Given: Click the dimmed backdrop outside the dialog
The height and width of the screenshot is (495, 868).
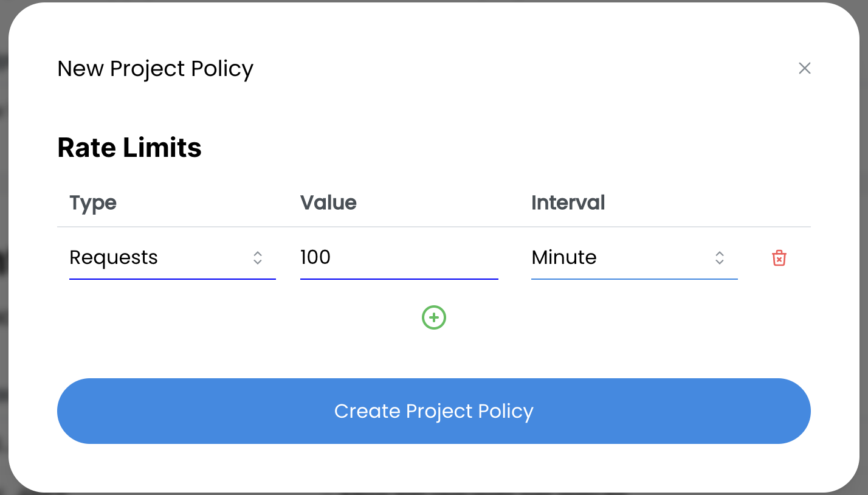Looking at the screenshot, I should [x=4, y=243].
